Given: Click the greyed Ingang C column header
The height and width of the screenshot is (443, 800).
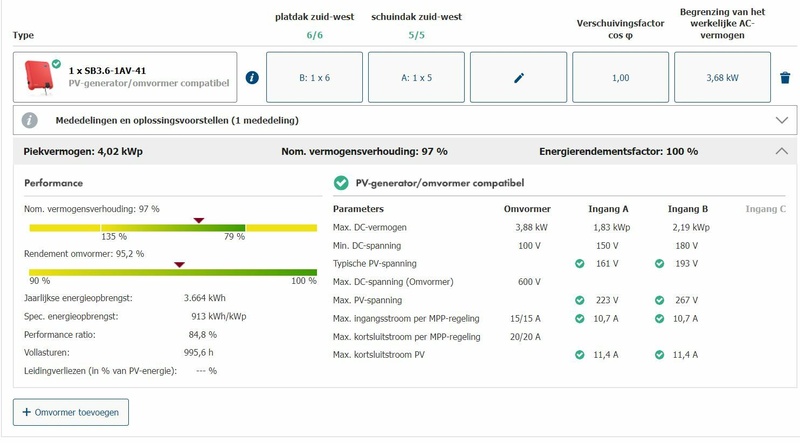Looking at the screenshot, I should (765, 209).
